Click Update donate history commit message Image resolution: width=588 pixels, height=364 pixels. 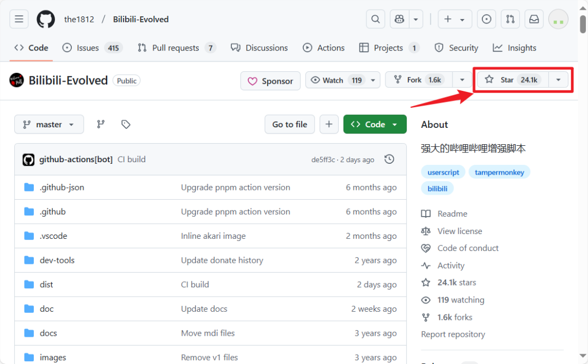click(x=222, y=260)
